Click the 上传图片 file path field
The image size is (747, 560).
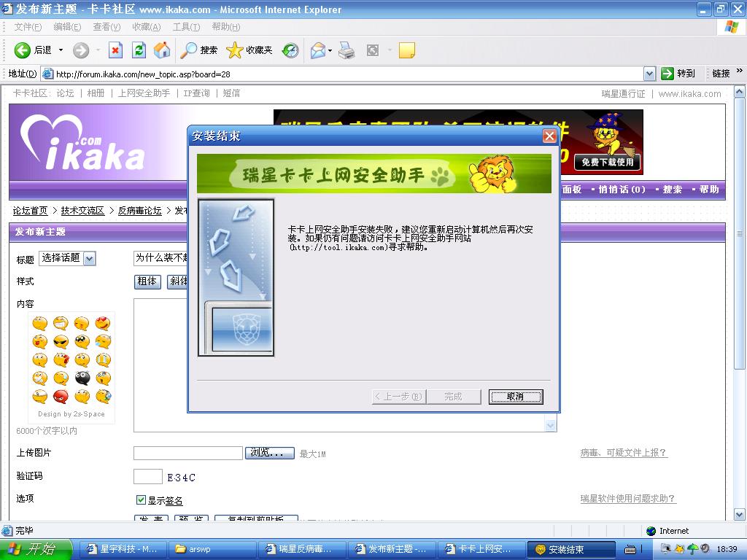coord(188,453)
